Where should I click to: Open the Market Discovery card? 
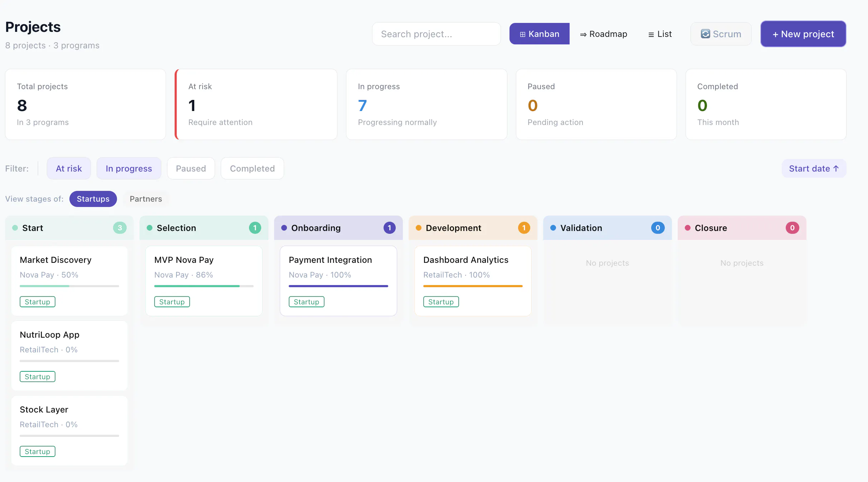tap(69, 281)
